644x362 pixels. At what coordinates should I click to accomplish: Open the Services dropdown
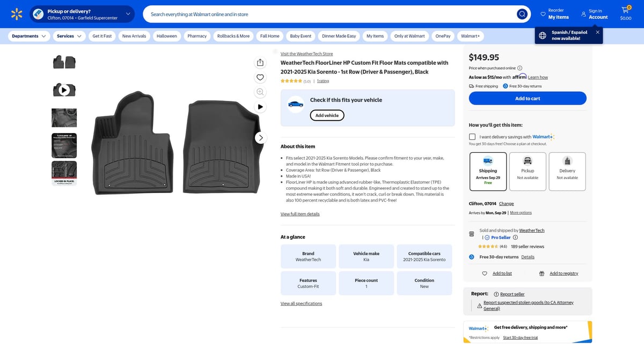click(x=70, y=36)
